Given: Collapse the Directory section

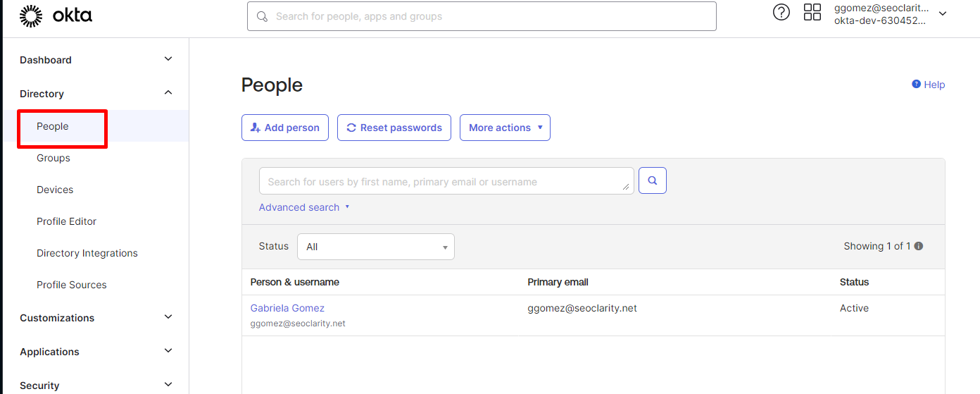Looking at the screenshot, I should (x=168, y=93).
